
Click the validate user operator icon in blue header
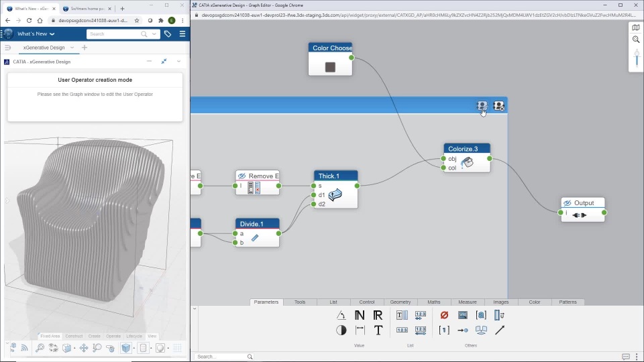pos(482,106)
